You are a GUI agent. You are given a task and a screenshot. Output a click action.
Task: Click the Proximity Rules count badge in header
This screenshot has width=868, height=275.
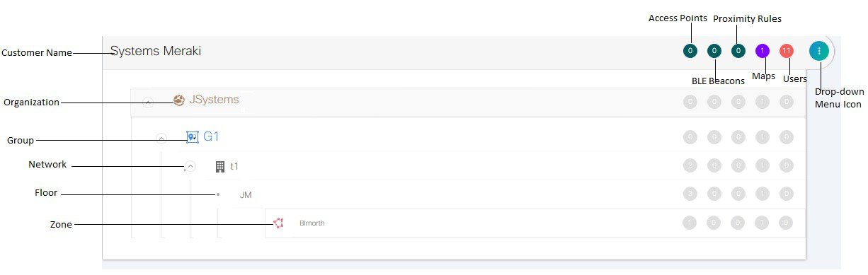(738, 51)
